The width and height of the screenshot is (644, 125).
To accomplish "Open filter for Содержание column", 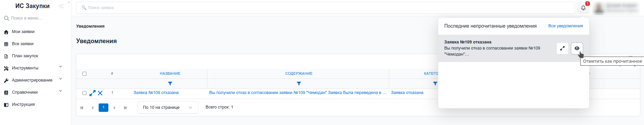I will (299, 84).
